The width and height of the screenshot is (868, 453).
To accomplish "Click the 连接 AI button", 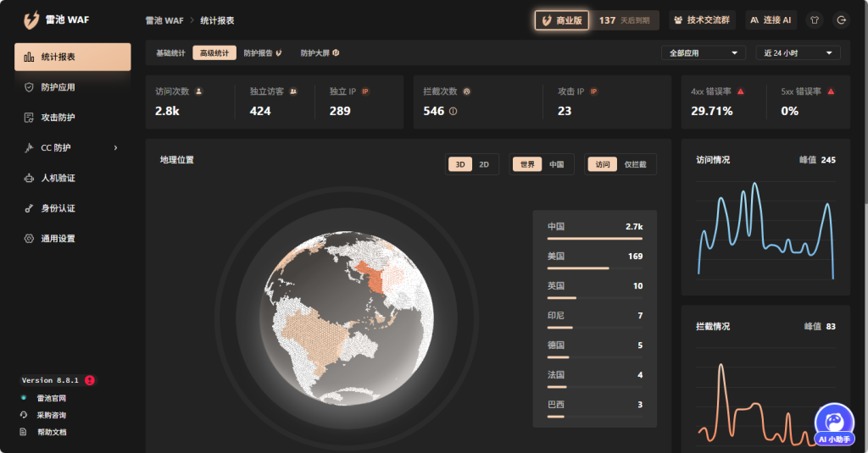I will [771, 20].
